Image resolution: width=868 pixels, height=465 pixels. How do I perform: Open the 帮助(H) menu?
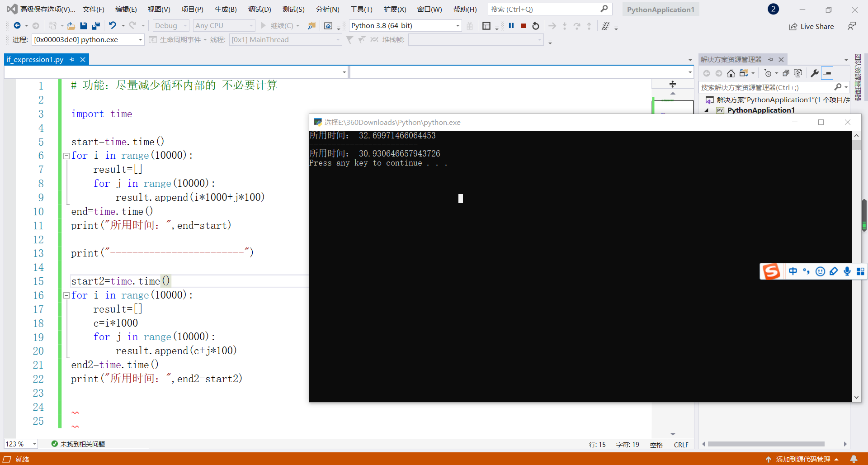465,9
